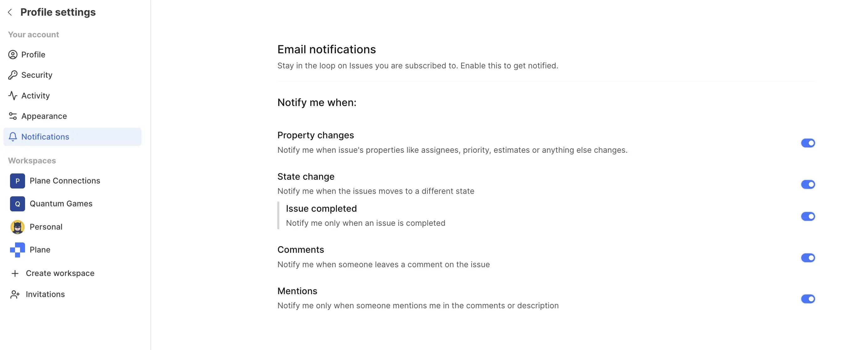Toggle off Comments notifications
This screenshot has width=868, height=350.
click(x=808, y=257)
